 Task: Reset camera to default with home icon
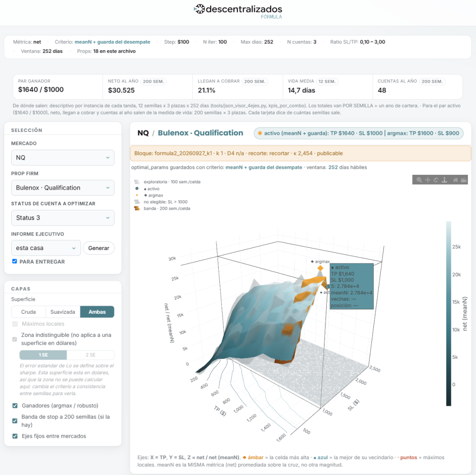456,180
